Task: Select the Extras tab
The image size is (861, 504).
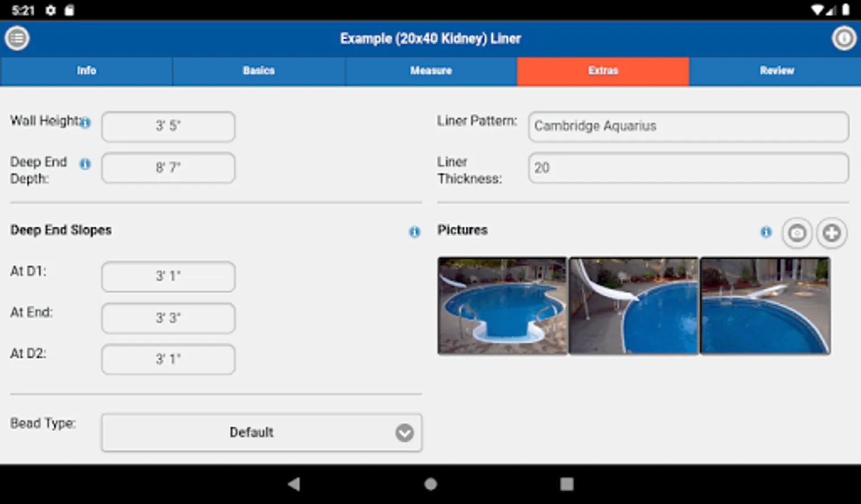Action: click(x=603, y=71)
